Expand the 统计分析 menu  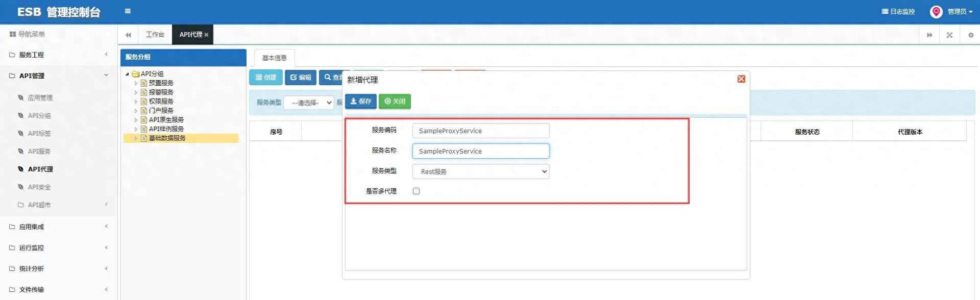[x=59, y=268]
